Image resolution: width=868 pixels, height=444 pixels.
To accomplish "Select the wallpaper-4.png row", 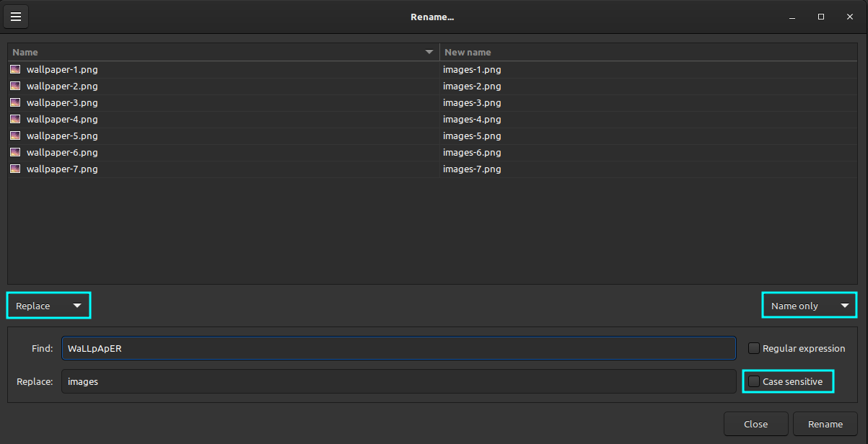I will point(216,119).
